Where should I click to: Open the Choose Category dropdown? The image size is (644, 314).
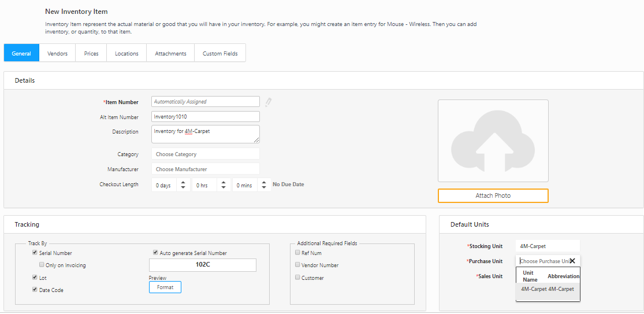point(205,154)
